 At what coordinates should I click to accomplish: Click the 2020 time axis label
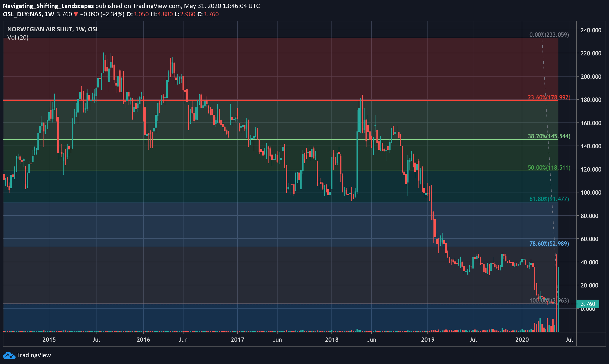[x=522, y=339]
